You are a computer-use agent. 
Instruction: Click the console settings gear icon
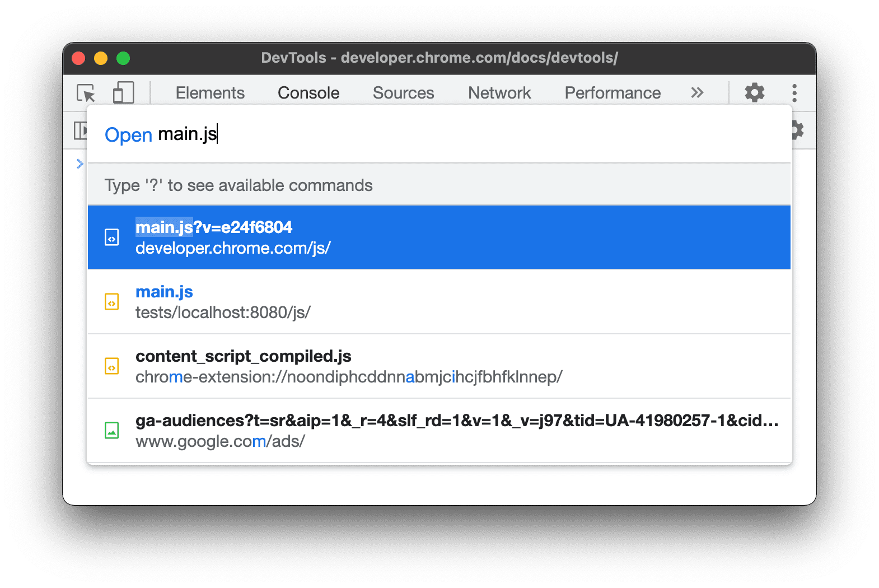(797, 130)
